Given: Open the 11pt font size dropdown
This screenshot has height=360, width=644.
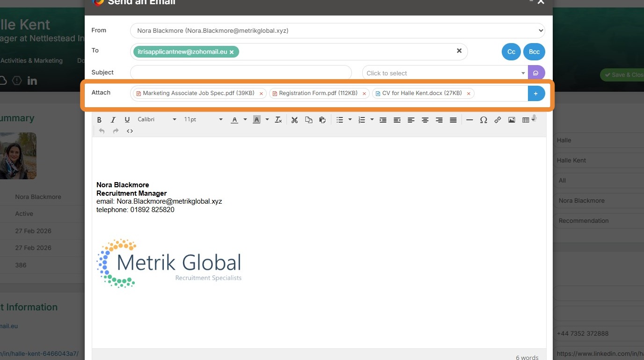Looking at the screenshot, I should click(x=203, y=120).
